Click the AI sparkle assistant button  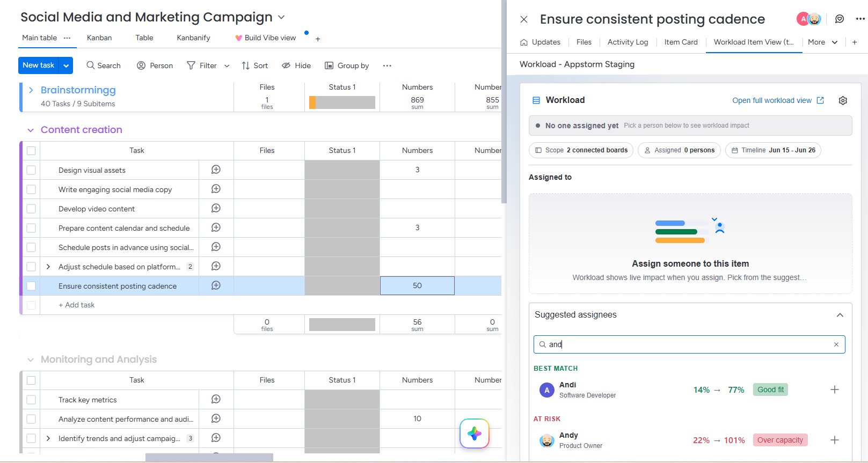click(475, 433)
